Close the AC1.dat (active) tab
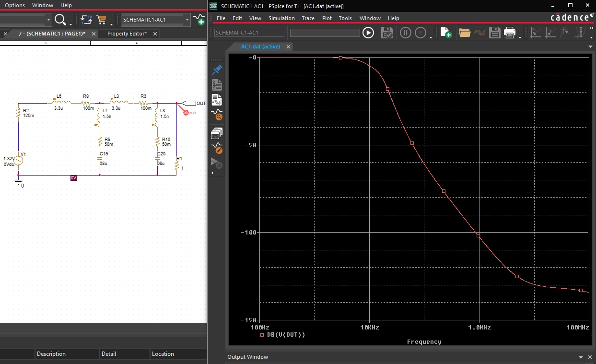The height and width of the screenshot is (364, 596). [x=288, y=47]
